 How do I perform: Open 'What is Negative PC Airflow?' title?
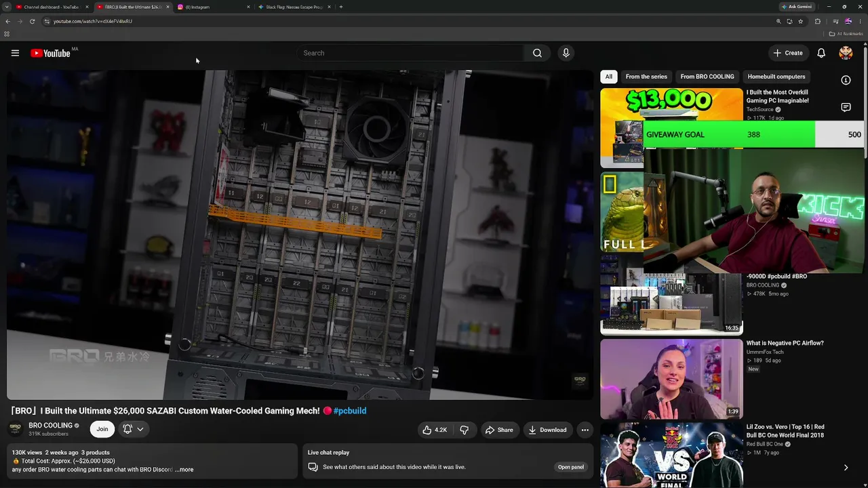(x=785, y=343)
